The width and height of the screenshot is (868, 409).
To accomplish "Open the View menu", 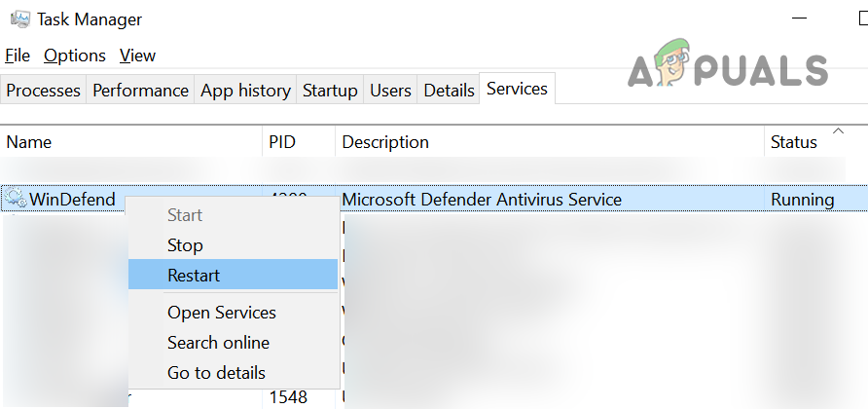I will coord(137,56).
